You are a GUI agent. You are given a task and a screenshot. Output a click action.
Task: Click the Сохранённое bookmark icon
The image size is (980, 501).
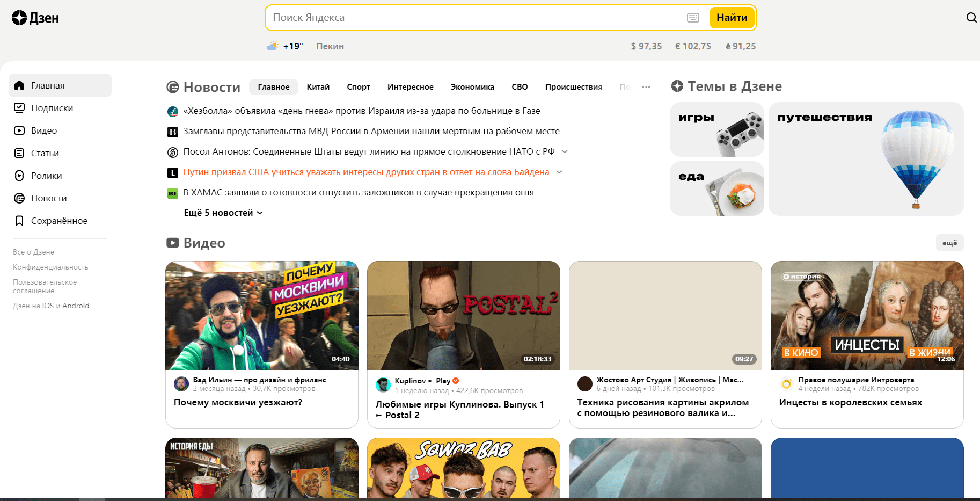coord(19,221)
